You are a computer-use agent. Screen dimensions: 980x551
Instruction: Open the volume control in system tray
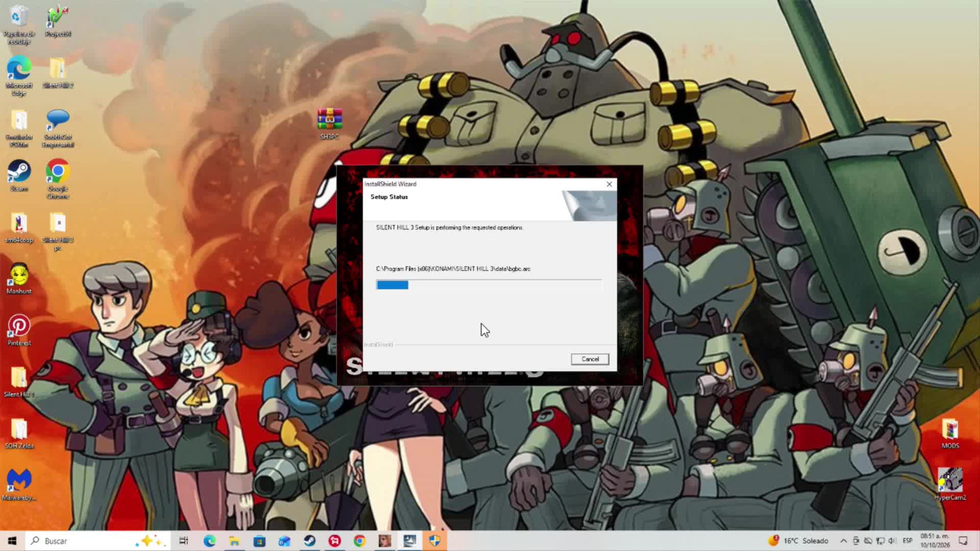click(892, 541)
